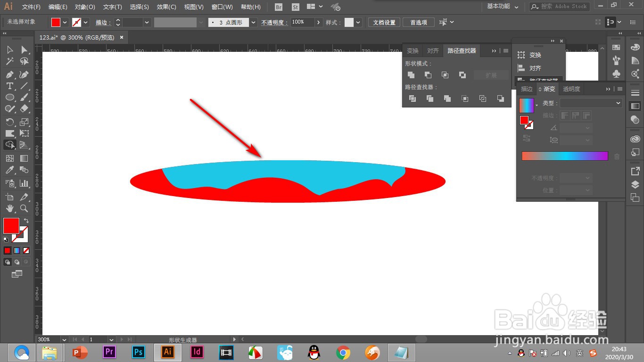Select the Column Graph tool

[x=24, y=183]
